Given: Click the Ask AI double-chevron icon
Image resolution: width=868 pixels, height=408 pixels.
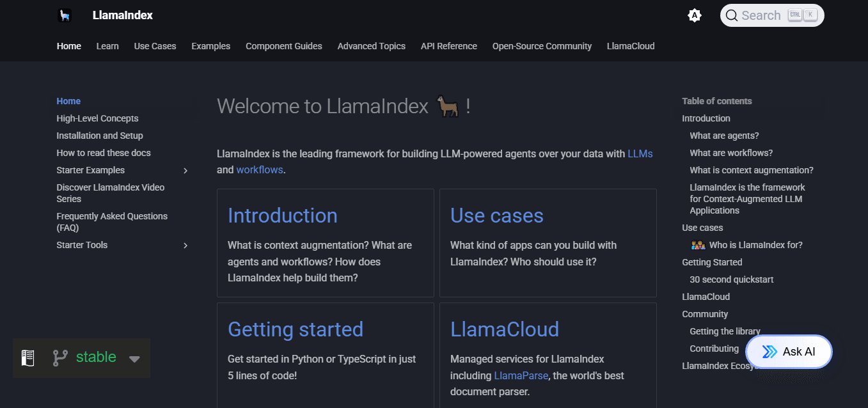Looking at the screenshot, I should point(770,352).
